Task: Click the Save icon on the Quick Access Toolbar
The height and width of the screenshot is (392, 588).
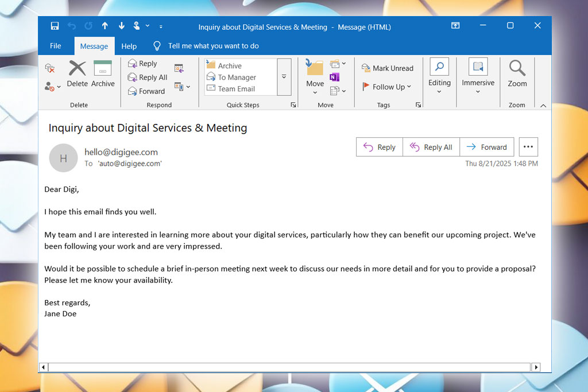Action: (55, 26)
